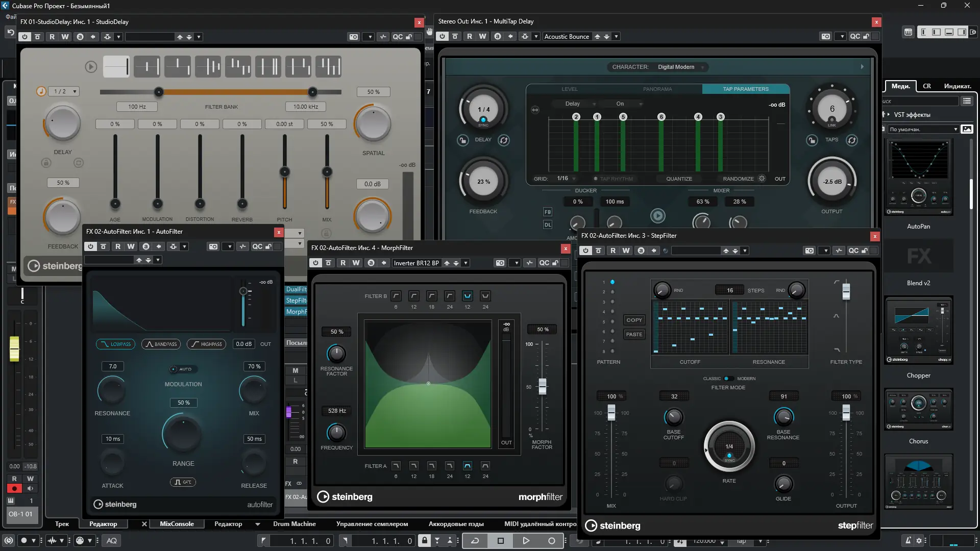The width and height of the screenshot is (980, 551).
Task: Click the transport Play button
Action: pyautogui.click(x=526, y=541)
